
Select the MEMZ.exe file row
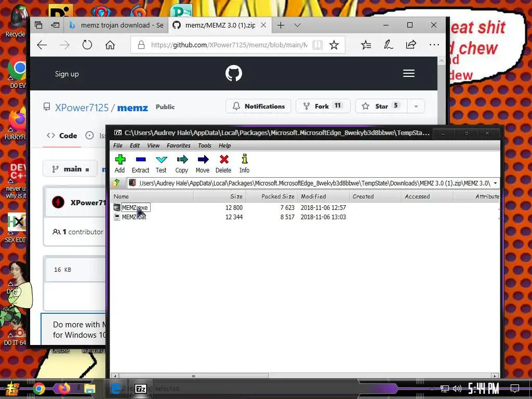[304, 207]
